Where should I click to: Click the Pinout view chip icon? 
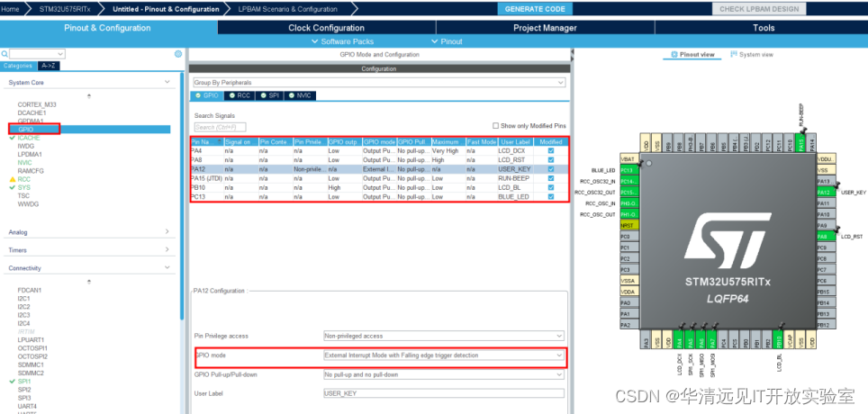click(674, 55)
